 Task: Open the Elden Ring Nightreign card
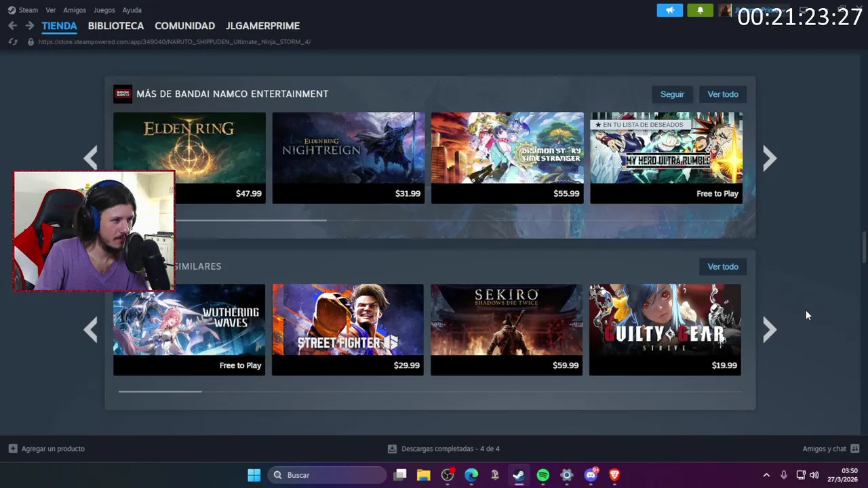[349, 158]
